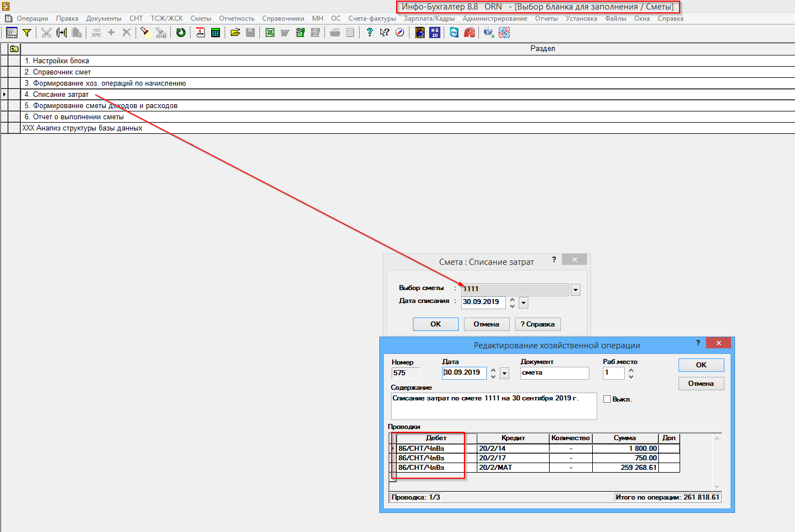The height and width of the screenshot is (532, 795).
Task: Open the Справочники menu
Action: point(283,18)
